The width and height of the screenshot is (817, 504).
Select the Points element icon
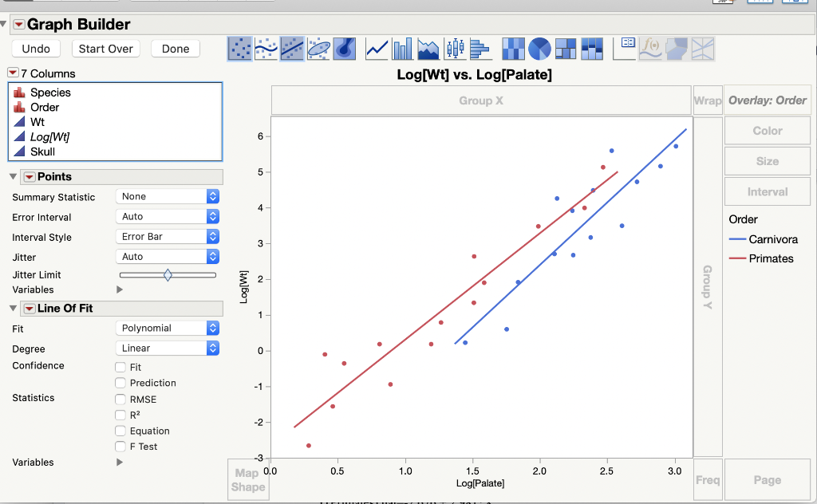click(x=239, y=49)
